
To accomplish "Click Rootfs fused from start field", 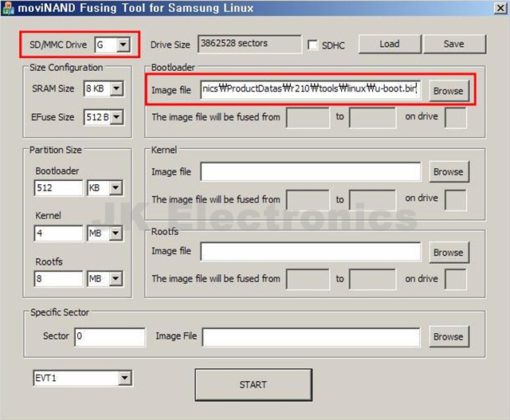I will (x=308, y=279).
